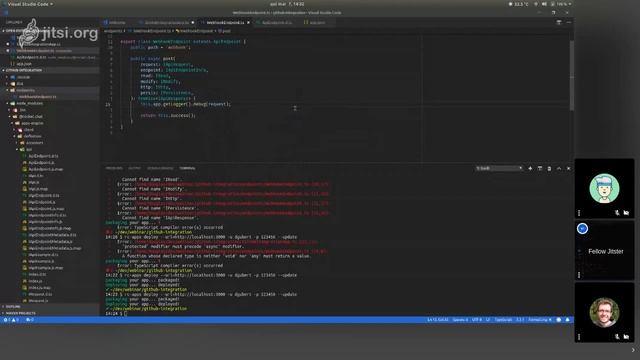Close the WebhookEndpoint.ts editor tab
This screenshot has width=640, height=360.
coord(248,22)
